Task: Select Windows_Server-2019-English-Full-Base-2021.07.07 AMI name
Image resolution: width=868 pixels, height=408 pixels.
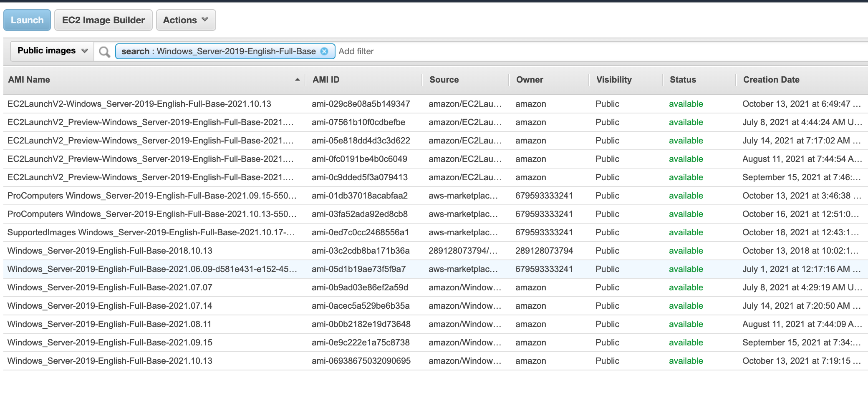Action: click(x=110, y=287)
